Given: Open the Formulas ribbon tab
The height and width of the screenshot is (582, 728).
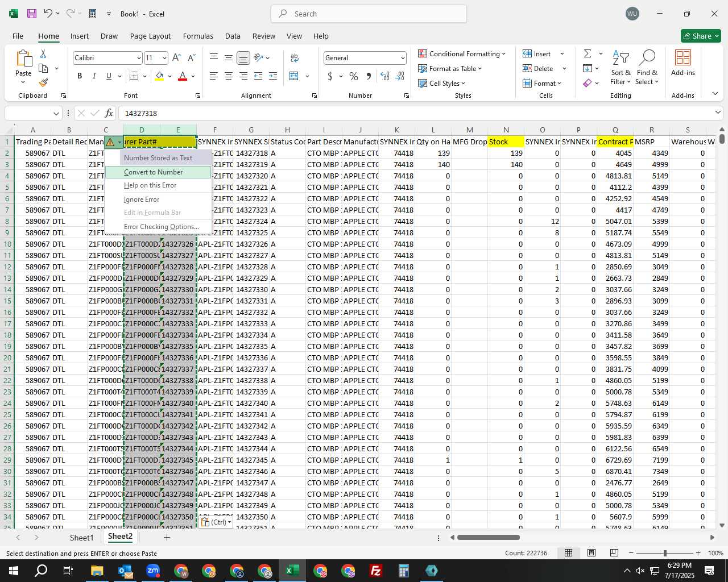Looking at the screenshot, I should pyautogui.click(x=198, y=36).
